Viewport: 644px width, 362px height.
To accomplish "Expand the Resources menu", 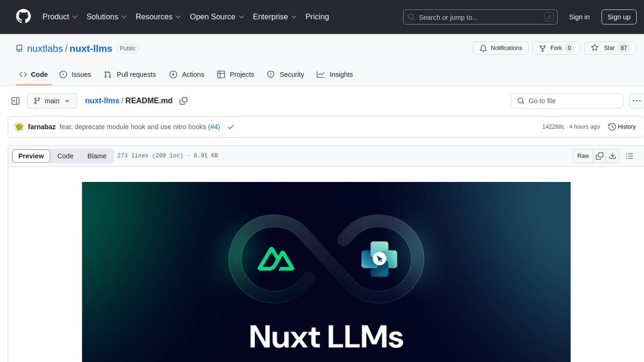I will point(158,17).
